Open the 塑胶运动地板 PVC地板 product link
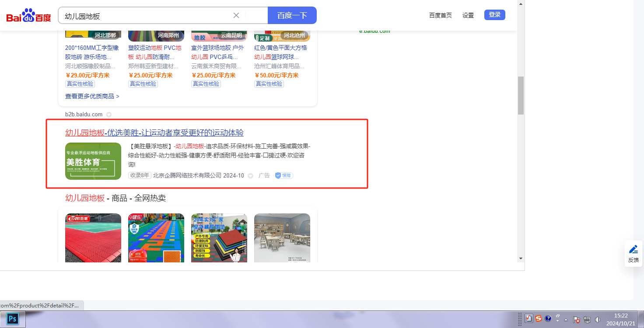This screenshot has height=328, width=644. pos(154,52)
